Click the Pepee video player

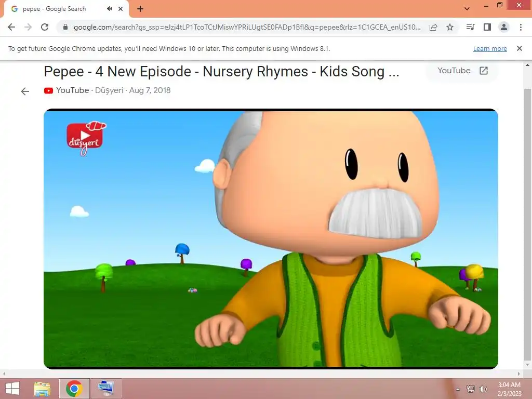point(271,239)
